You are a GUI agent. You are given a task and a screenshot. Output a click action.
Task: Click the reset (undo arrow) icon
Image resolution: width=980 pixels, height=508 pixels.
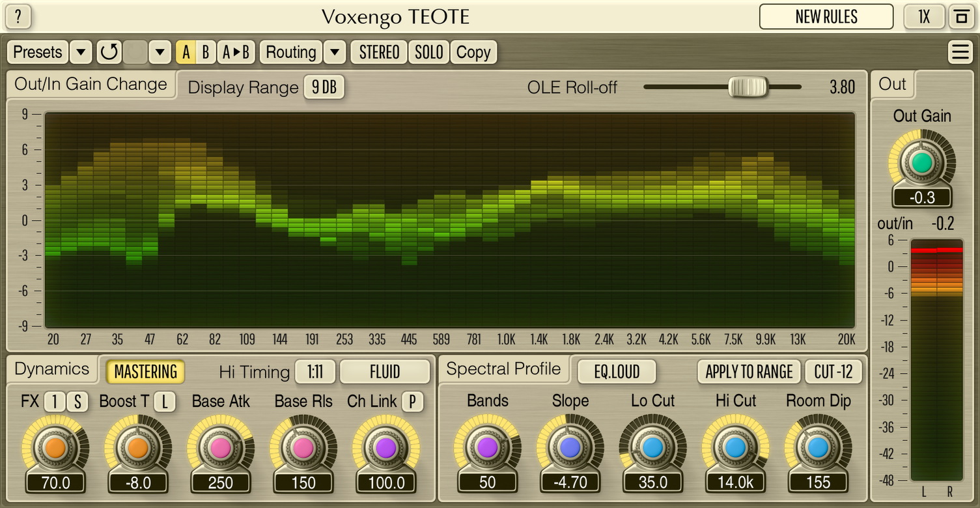click(109, 52)
